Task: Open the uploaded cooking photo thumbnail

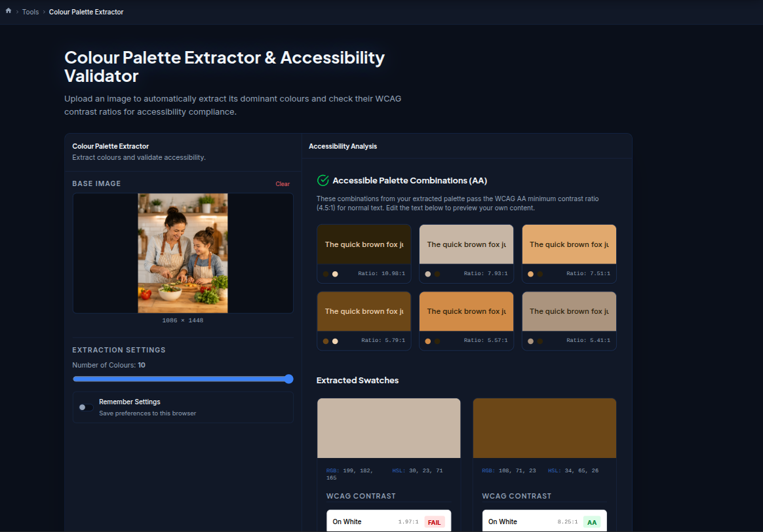Action: pos(183,253)
